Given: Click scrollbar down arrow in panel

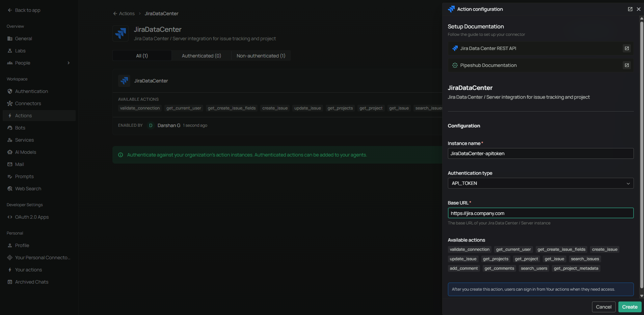Looking at the screenshot, I should 642,296.
